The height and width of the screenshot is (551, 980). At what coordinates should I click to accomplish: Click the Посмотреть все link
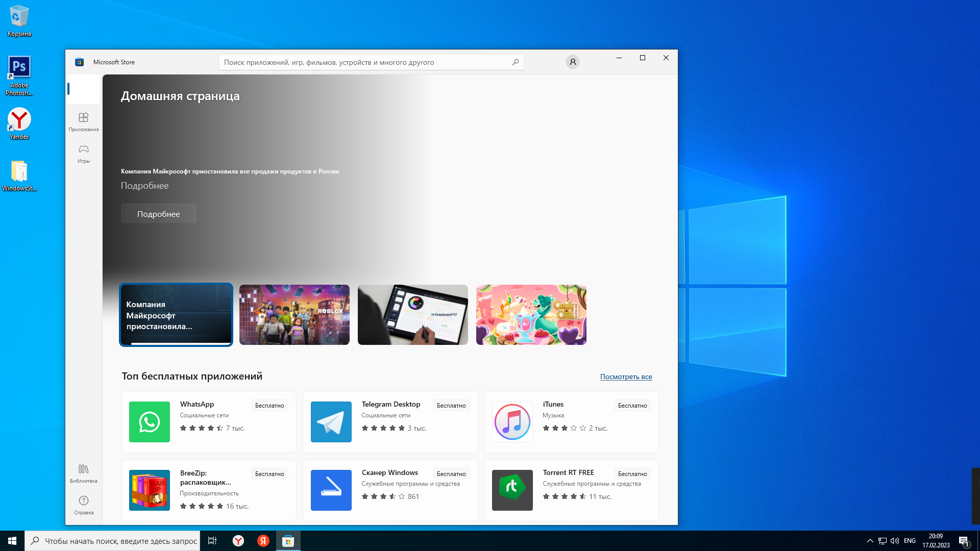click(x=626, y=377)
